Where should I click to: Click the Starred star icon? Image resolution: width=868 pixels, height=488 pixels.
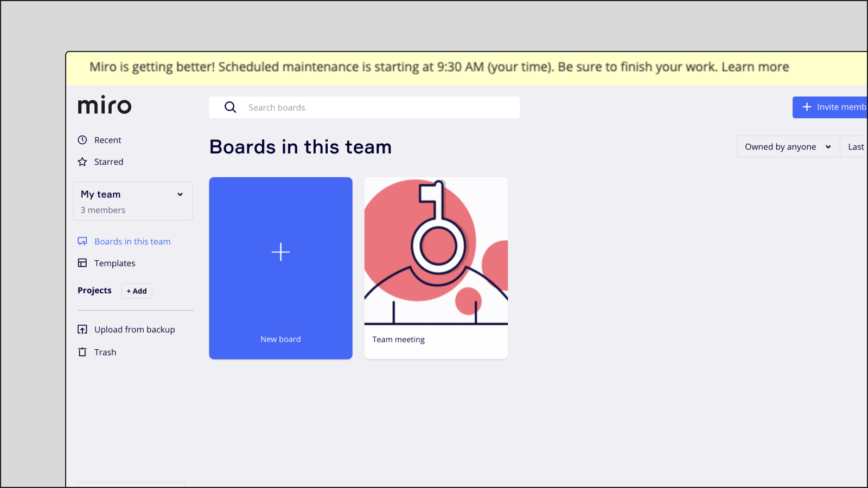coord(82,162)
